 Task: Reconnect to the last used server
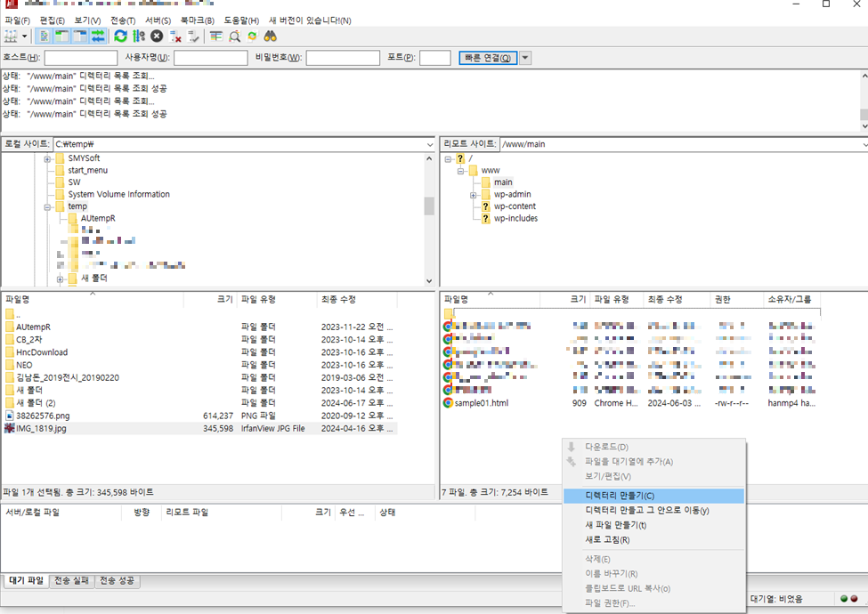pyautogui.click(x=194, y=36)
